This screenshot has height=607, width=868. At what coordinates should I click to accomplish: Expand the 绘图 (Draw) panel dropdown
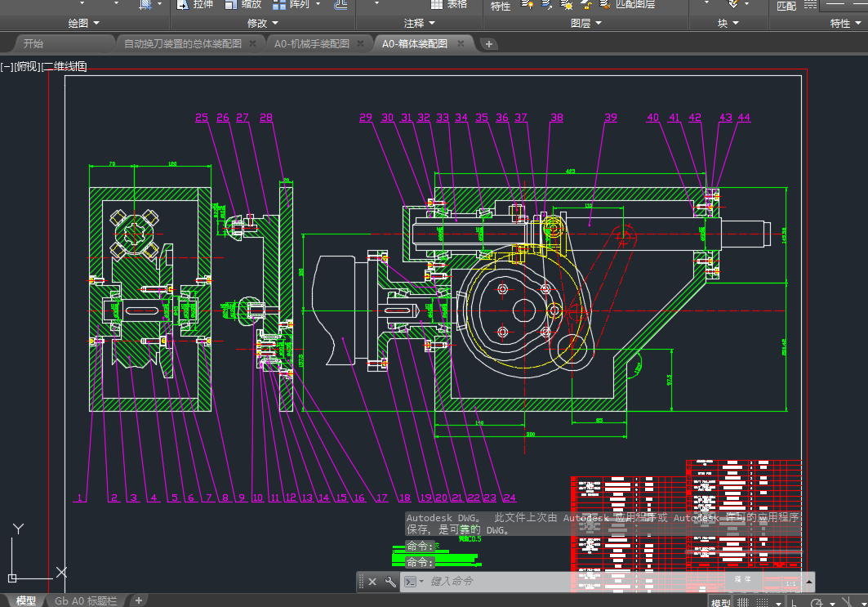coord(84,24)
